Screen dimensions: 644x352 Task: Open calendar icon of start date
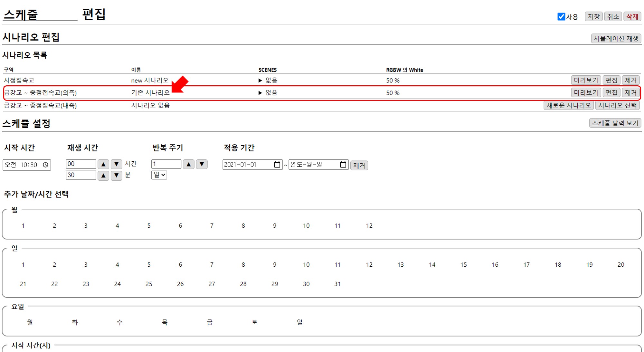(277, 165)
